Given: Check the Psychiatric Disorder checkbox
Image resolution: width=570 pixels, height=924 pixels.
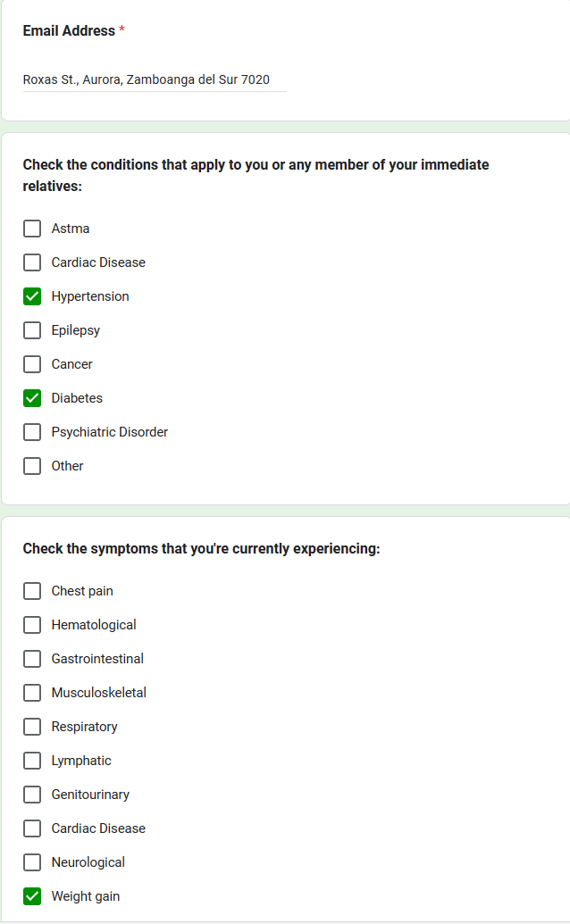Looking at the screenshot, I should [32, 432].
